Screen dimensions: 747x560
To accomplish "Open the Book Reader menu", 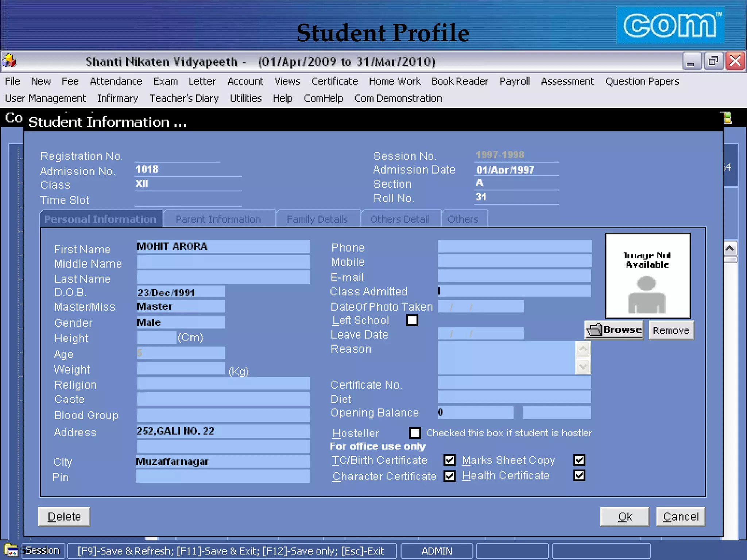I will 460,81.
